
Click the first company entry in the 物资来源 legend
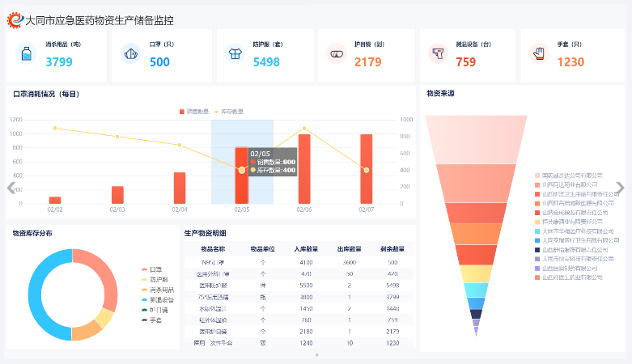point(569,176)
